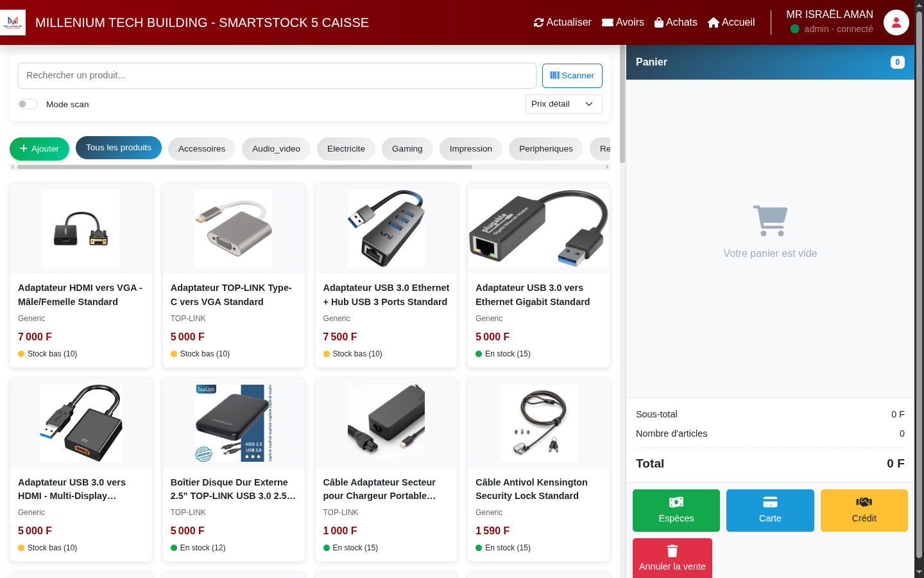Switch to the Peripheriques category tab

click(x=545, y=148)
